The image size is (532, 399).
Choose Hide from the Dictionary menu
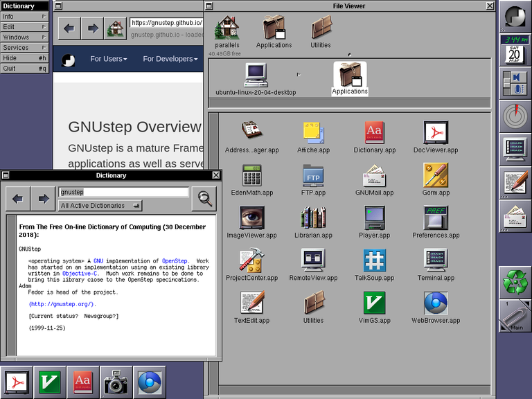(x=24, y=58)
